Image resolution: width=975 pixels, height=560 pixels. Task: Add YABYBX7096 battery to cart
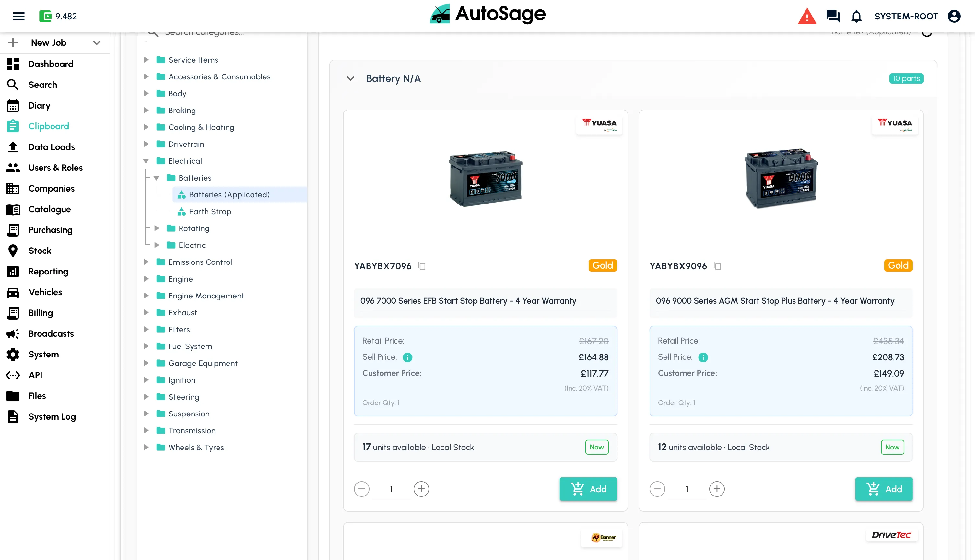point(588,489)
